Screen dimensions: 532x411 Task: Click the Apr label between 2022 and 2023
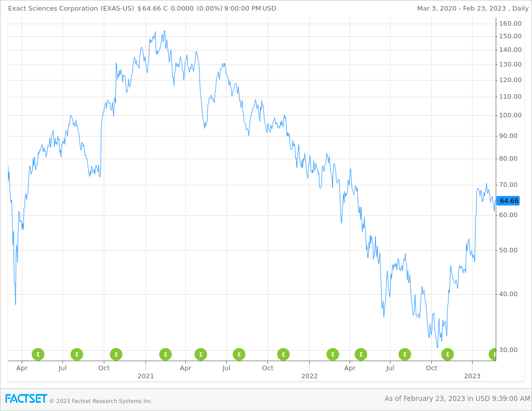350,368
